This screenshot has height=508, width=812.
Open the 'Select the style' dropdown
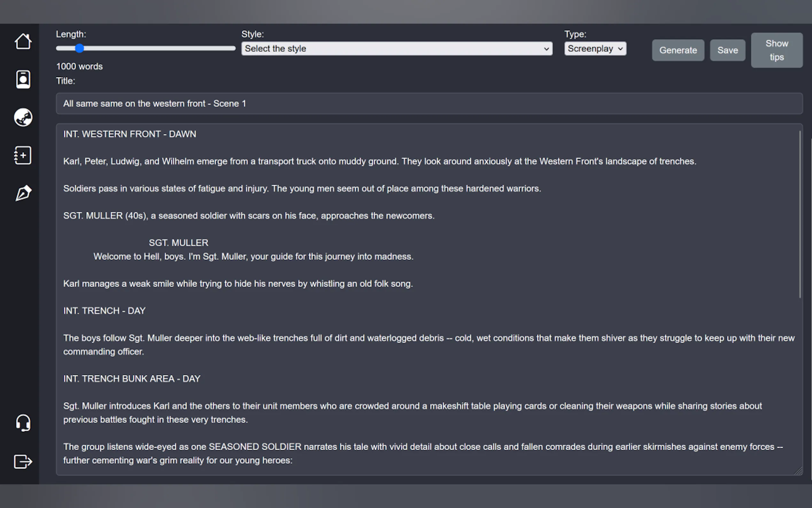[396, 49]
